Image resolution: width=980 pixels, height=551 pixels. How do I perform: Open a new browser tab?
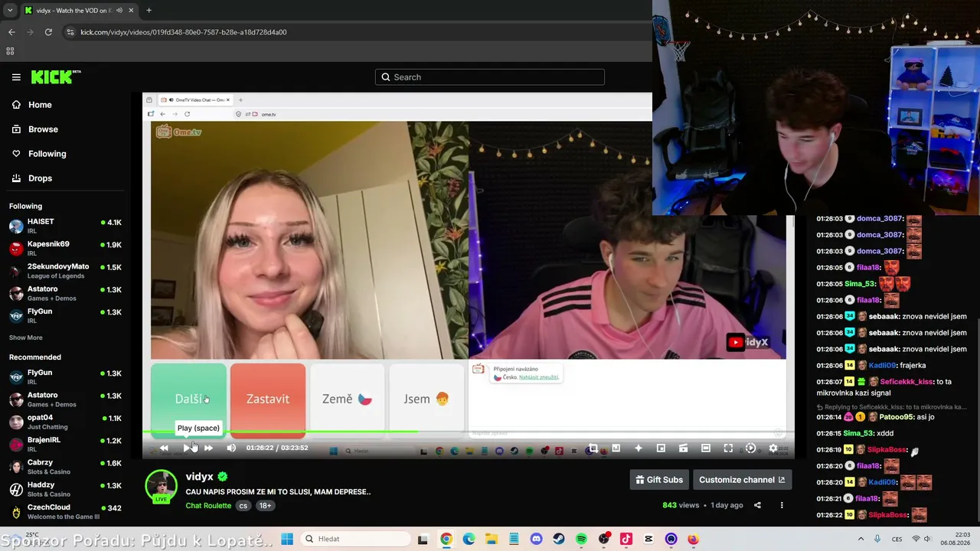click(x=149, y=11)
